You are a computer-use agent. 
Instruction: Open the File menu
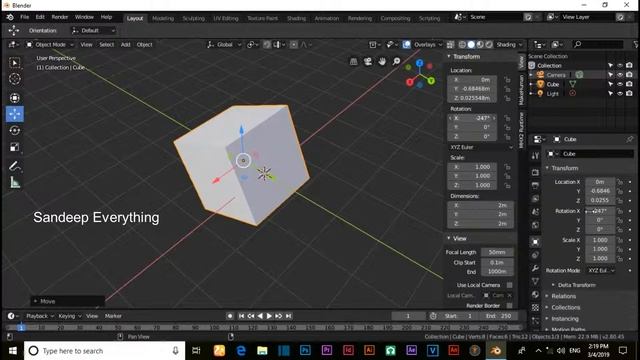(x=24, y=17)
